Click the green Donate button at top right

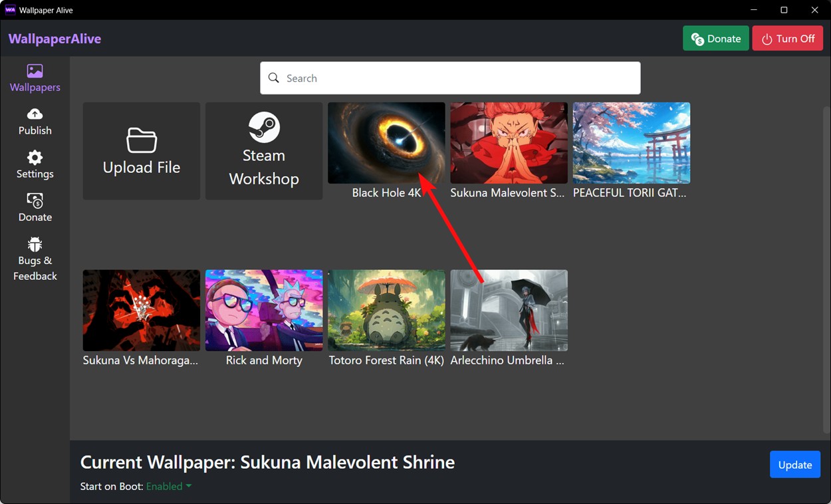click(x=715, y=38)
